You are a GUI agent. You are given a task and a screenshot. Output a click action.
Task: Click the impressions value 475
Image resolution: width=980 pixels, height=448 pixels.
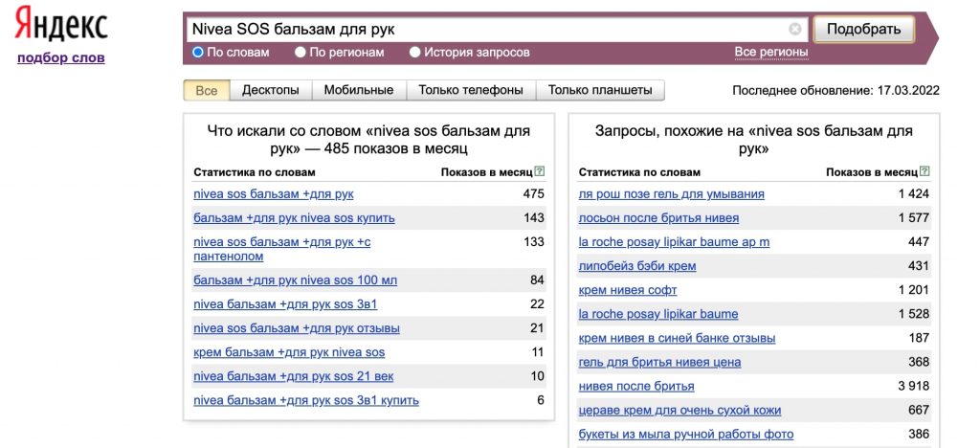pos(534,194)
